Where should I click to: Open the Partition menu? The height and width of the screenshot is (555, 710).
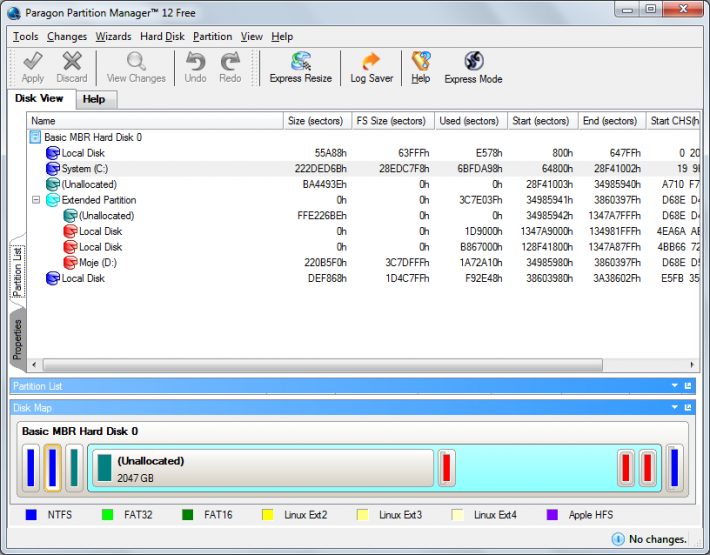pyautogui.click(x=212, y=37)
